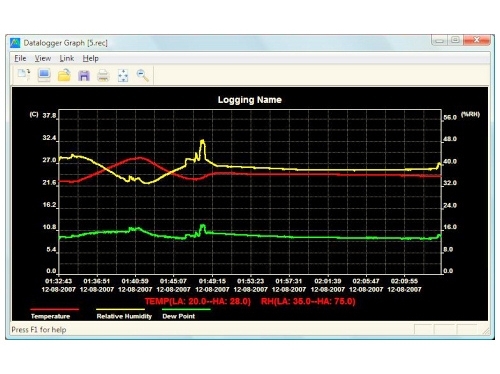Open the View menu
Screen dimensions: 500x374
(x=43, y=58)
